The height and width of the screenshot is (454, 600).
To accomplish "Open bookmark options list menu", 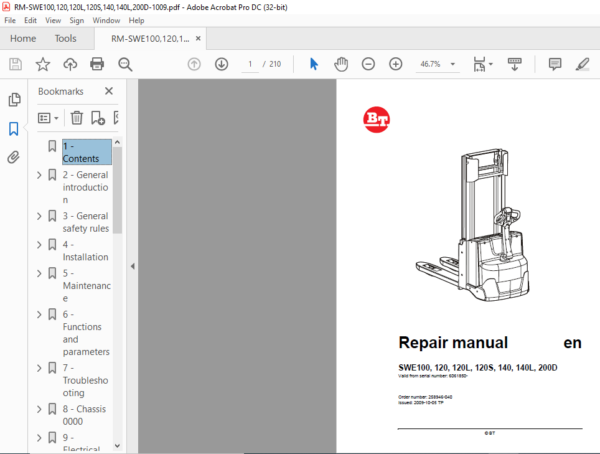I will 48,118.
